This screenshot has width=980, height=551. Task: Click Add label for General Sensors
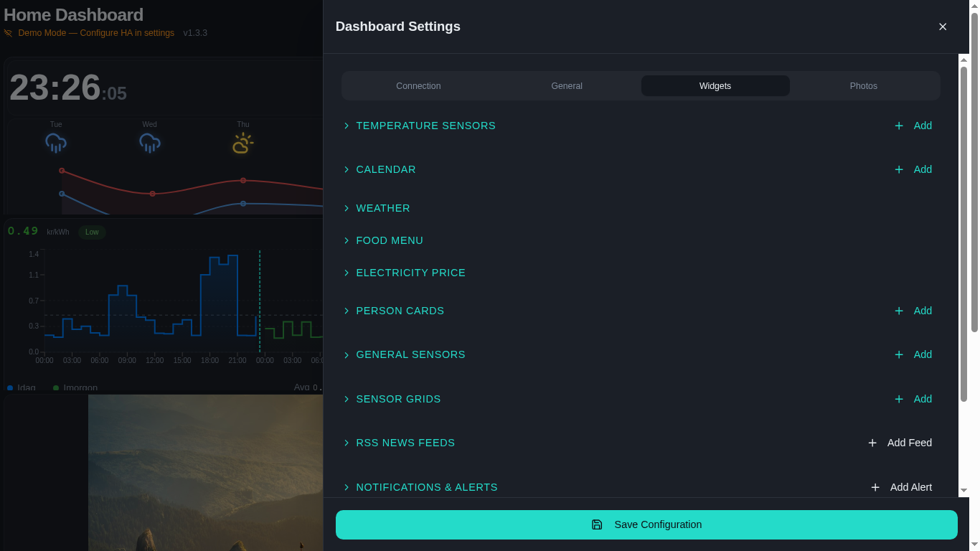pos(923,354)
